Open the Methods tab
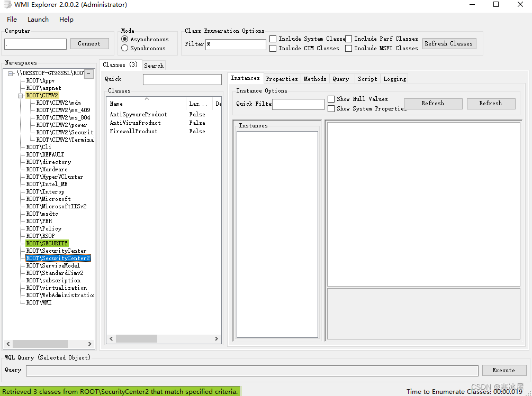The image size is (532, 396). tap(315, 79)
